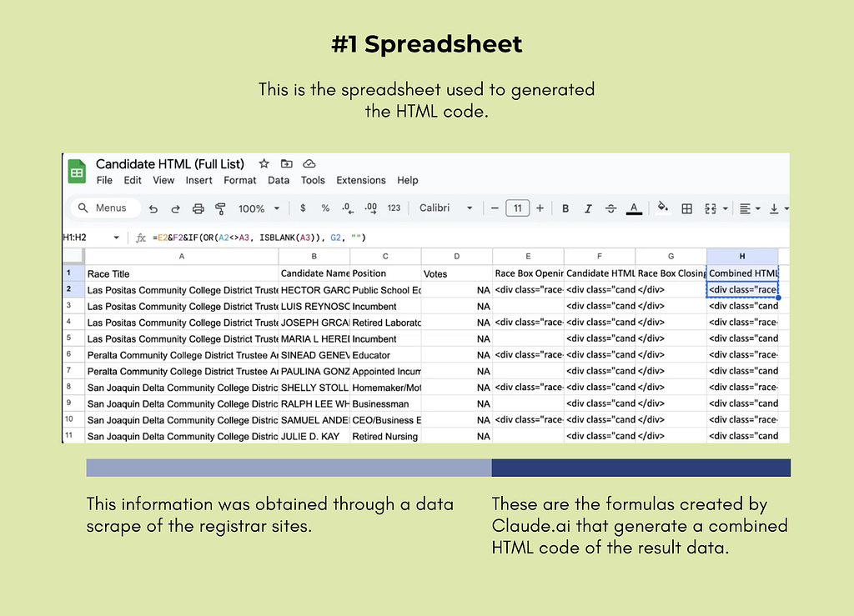Click the Race Title header cell
This screenshot has height=616, width=854.
tap(181, 273)
